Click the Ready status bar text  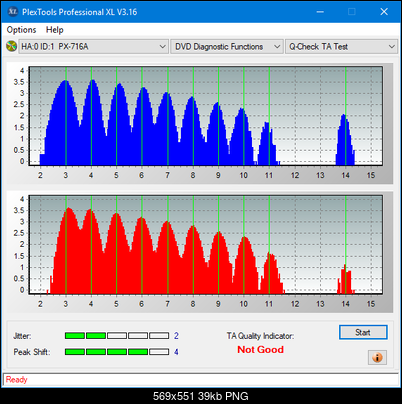[16, 380]
